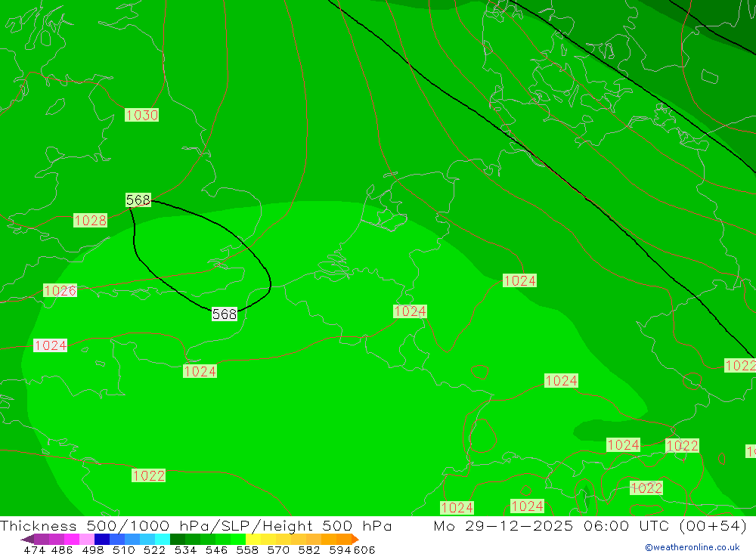This screenshot has height=554, width=756.
Task: Click the 'Mo 29-12-2025 06:00 UTC (00+54)' timestamp
Action: 590,525
